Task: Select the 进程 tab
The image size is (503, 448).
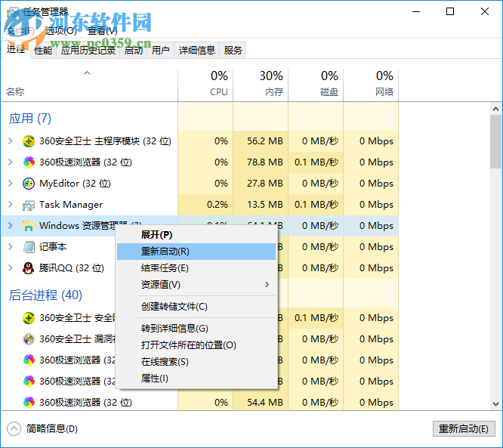Action: (x=16, y=49)
